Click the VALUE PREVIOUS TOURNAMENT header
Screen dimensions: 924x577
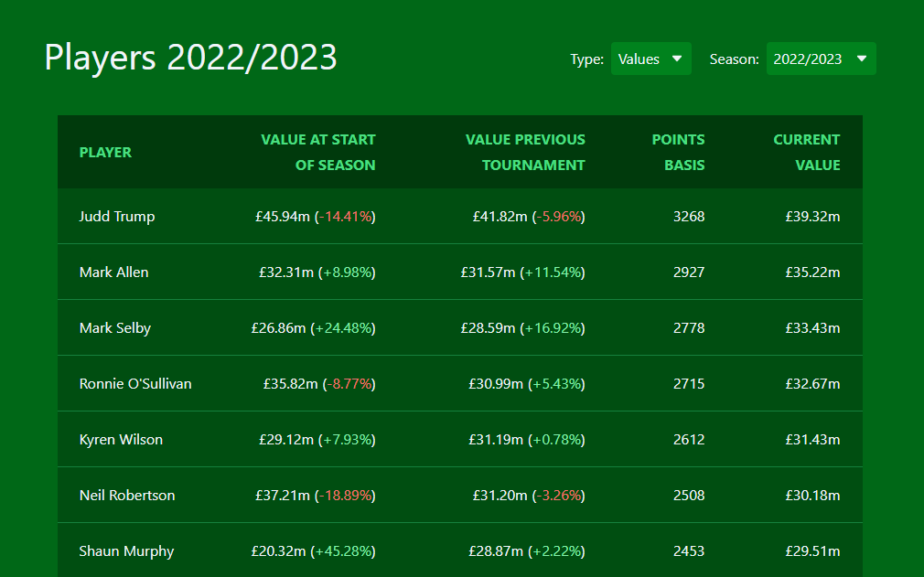(x=525, y=153)
